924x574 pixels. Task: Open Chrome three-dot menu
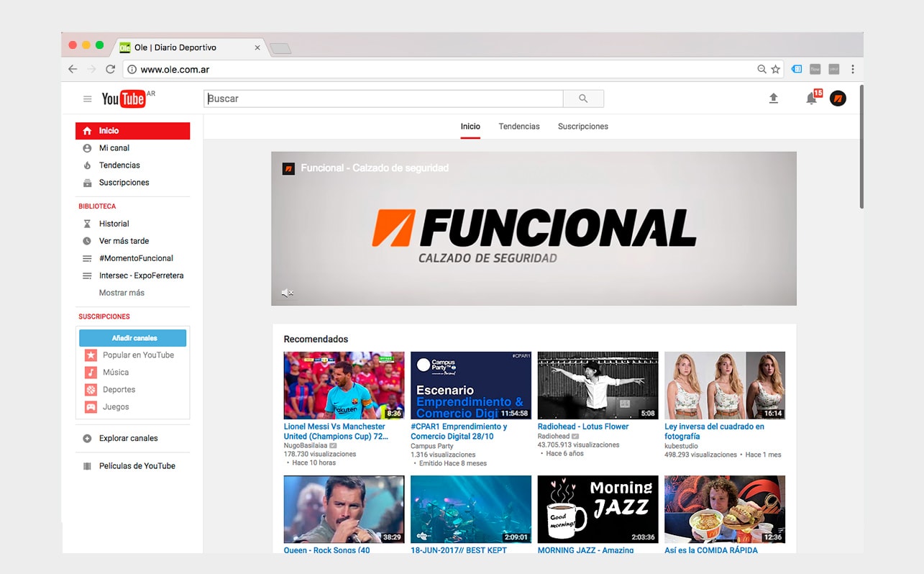point(853,69)
